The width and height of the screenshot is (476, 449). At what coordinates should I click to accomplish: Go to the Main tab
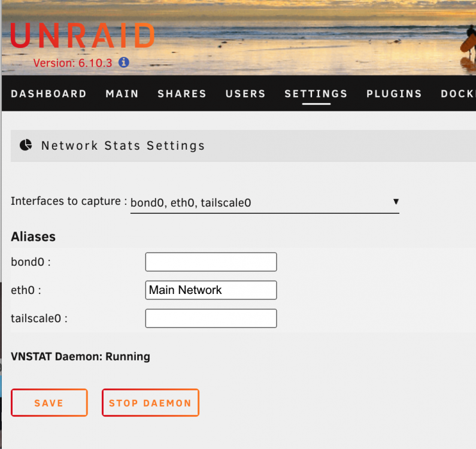122,94
